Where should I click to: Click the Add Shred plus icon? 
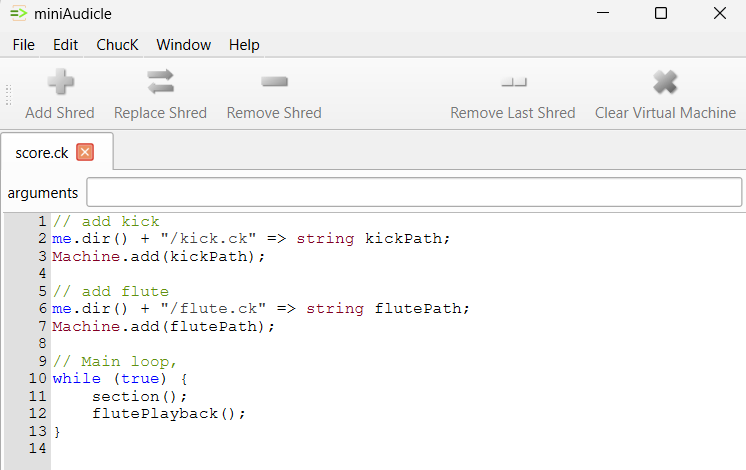(61, 82)
